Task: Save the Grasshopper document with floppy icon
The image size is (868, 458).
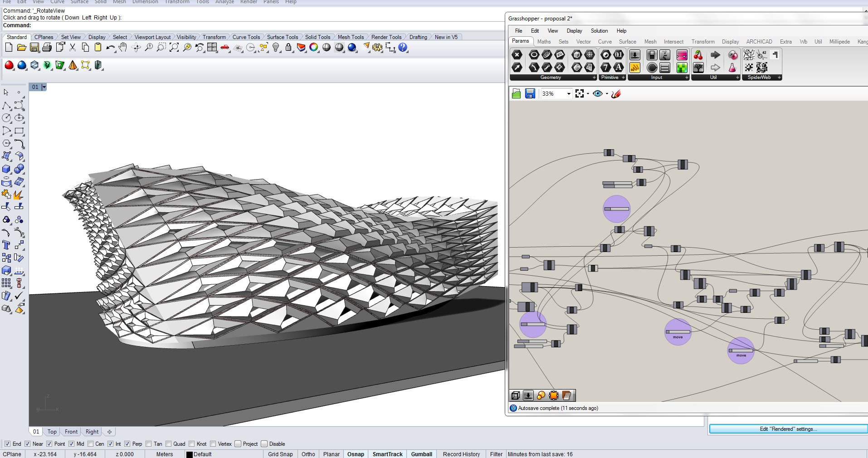Action: [x=530, y=94]
